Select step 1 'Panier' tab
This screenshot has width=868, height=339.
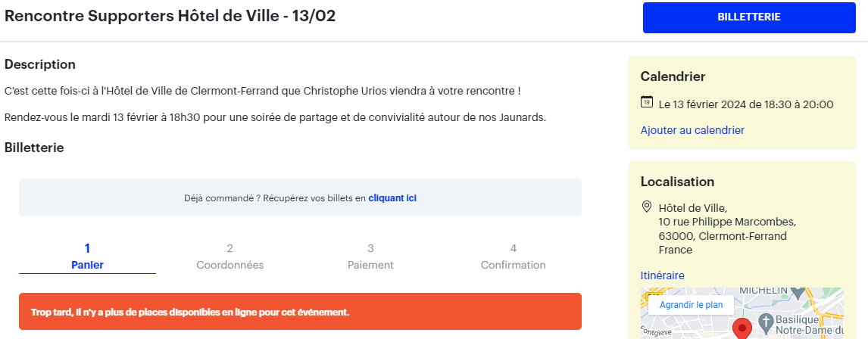coord(87,257)
